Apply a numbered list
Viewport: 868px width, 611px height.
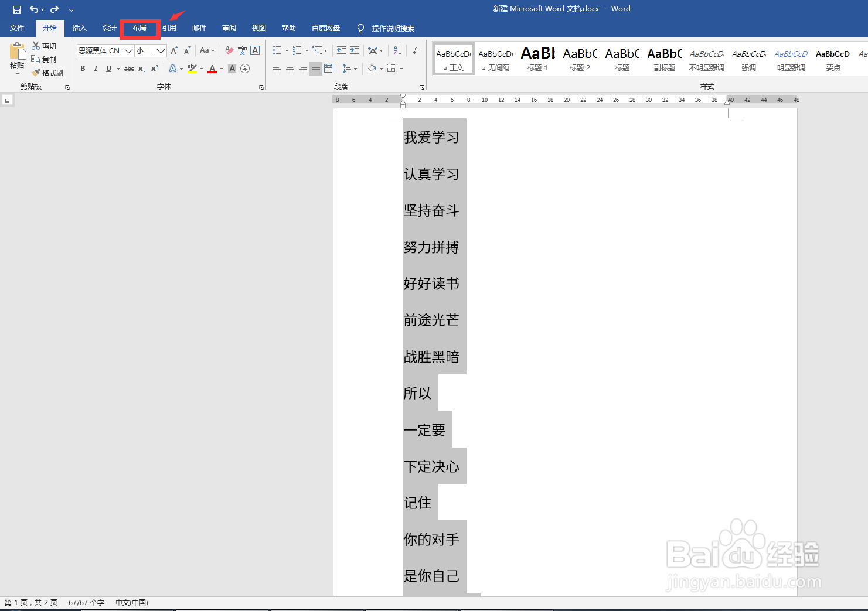(297, 50)
